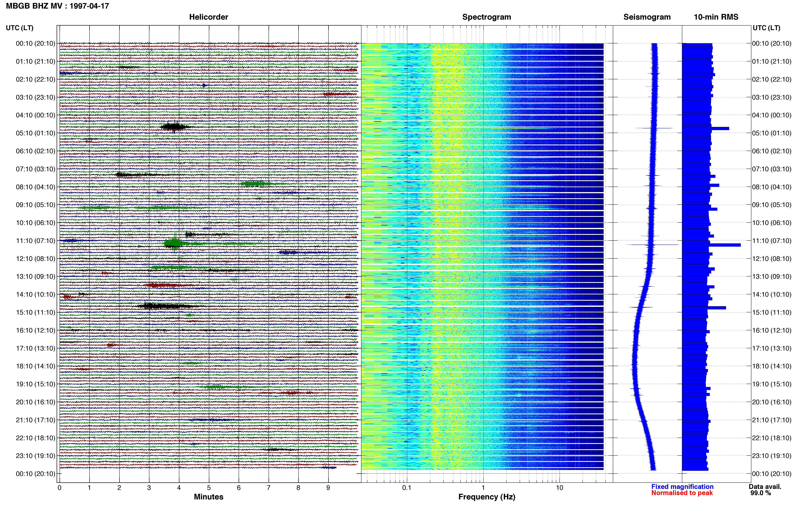
Task: Click the 'Frequency (Hz)' x-axis label
Action: [487, 497]
